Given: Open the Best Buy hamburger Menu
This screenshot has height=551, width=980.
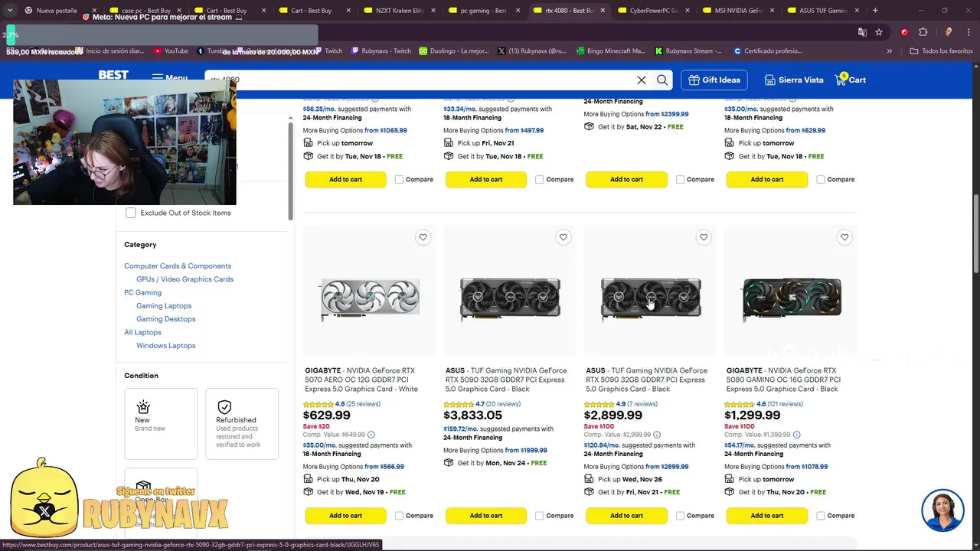Looking at the screenshot, I should pos(169,78).
